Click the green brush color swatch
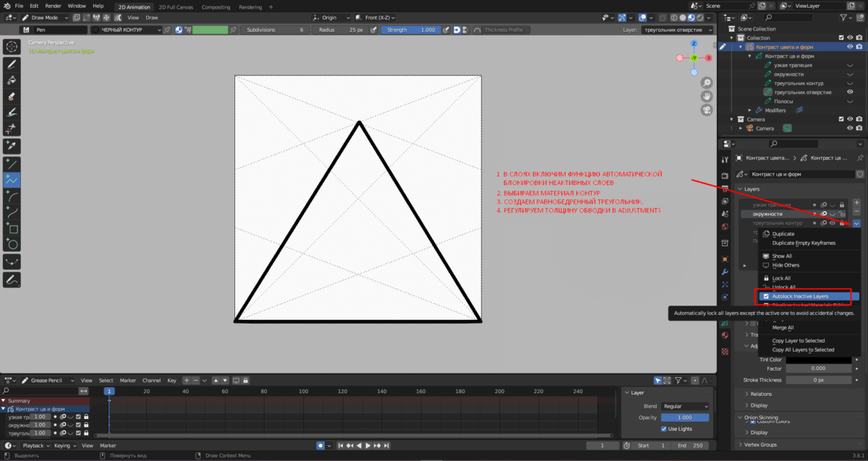 (x=210, y=30)
